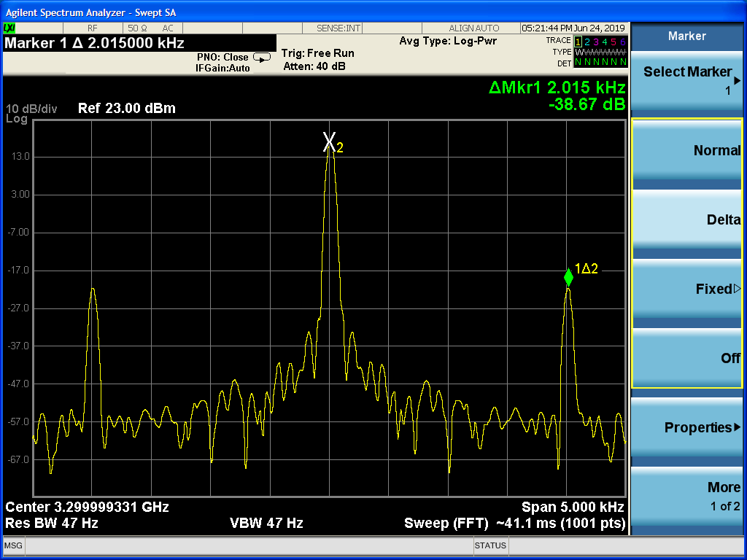The height and width of the screenshot is (560, 747).
Task: Select trace number 3
Action: [596, 42]
